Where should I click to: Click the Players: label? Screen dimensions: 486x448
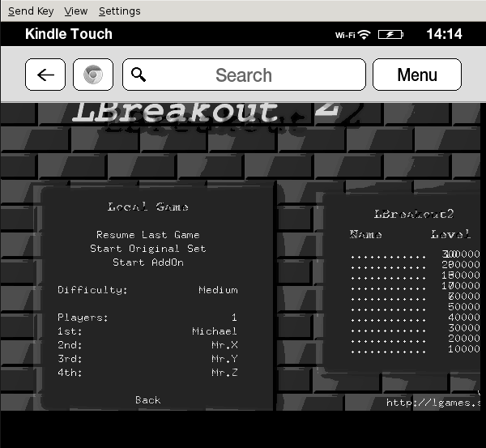(83, 318)
